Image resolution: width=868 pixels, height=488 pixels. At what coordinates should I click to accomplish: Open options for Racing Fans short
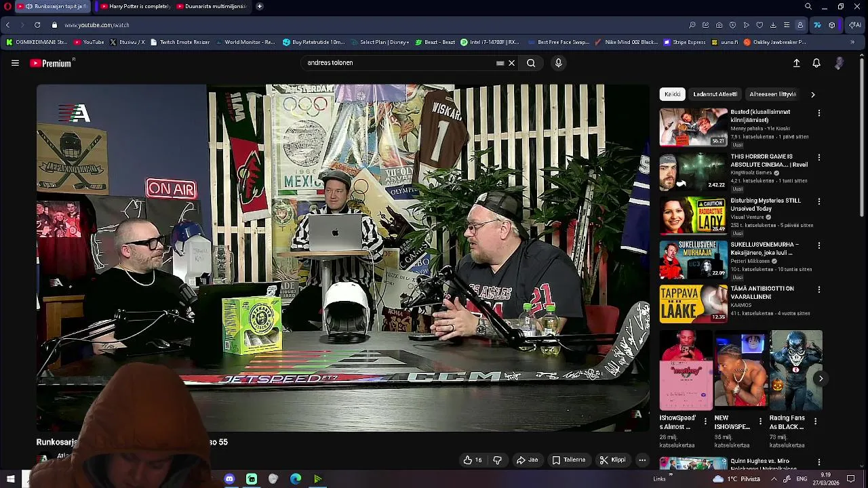click(815, 421)
